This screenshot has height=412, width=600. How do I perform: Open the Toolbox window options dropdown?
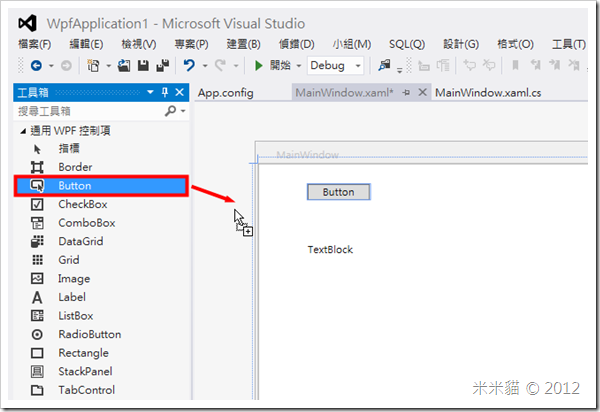(x=150, y=92)
